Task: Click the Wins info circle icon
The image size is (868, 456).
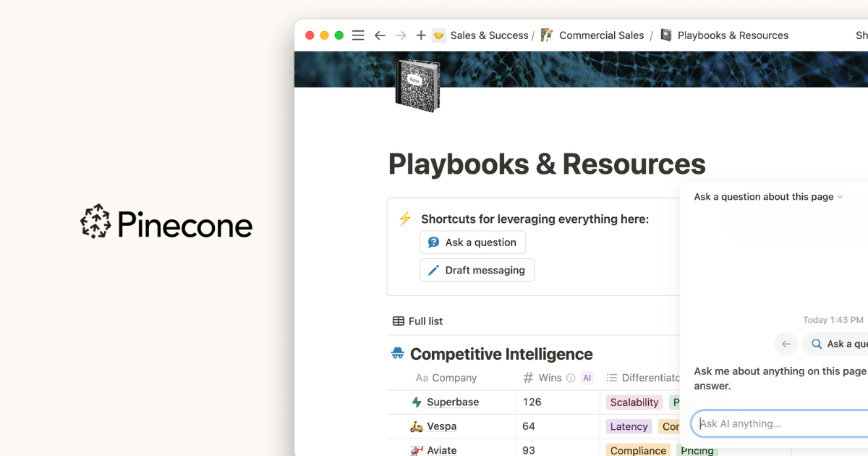Action: [x=571, y=378]
